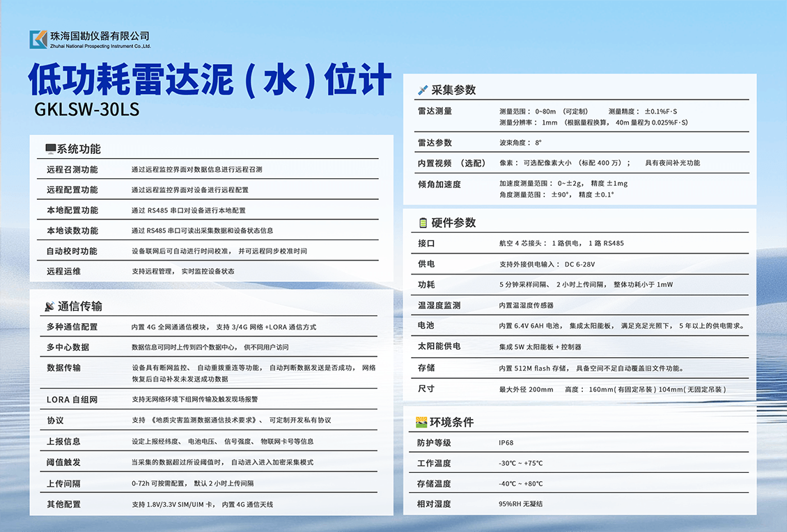Click the 支持远程管理，实时监控设备状态 text
The height and width of the screenshot is (532, 787).
(x=182, y=272)
